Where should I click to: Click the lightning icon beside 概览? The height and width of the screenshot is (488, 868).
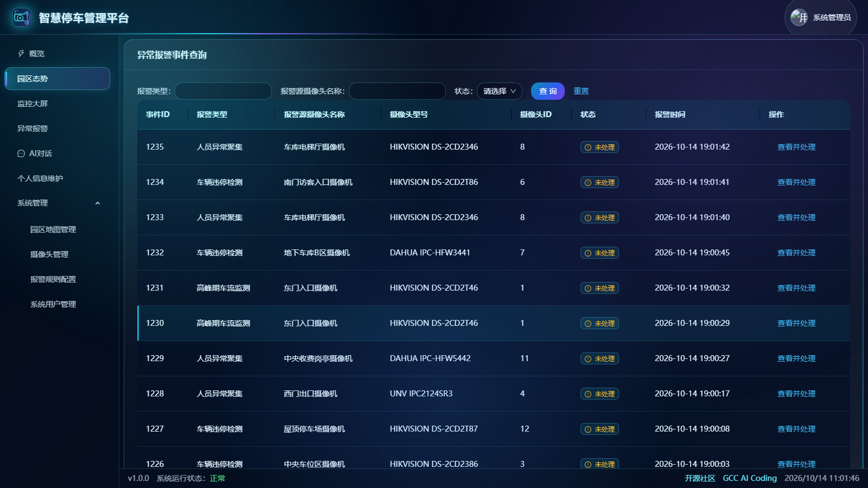[x=21, y=54]
